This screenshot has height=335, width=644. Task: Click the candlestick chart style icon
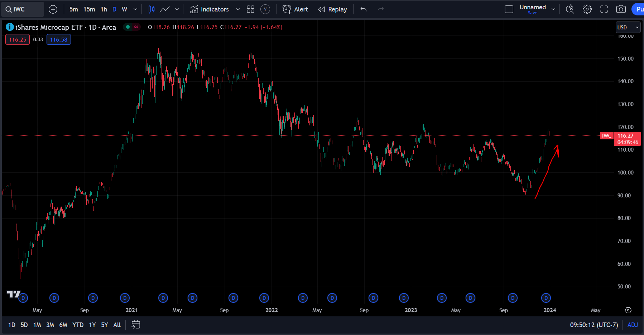(x=152, y=9)
